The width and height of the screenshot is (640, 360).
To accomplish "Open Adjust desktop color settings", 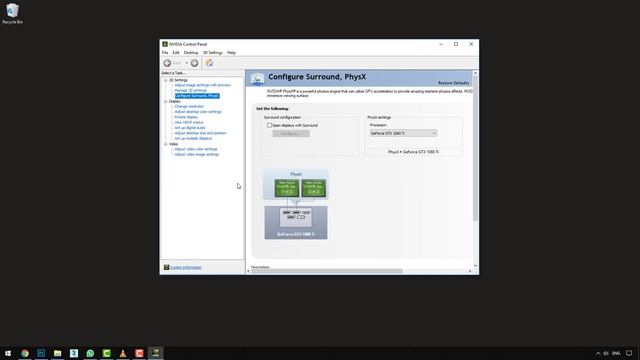I will click(198, 111).
